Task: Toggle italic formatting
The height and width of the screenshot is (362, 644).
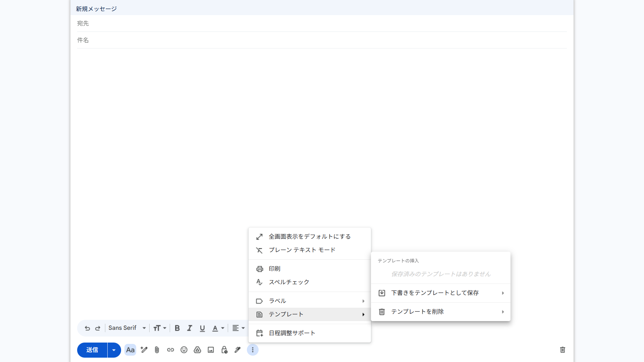Action: pos(190,328)
